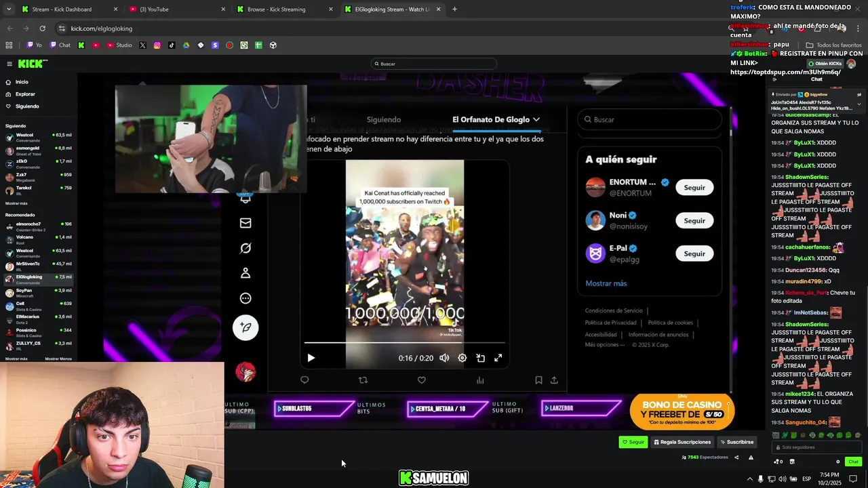The image size is (868, 488).
Task: Switch to the YouTube browser tab
Action: coord(176,9)
